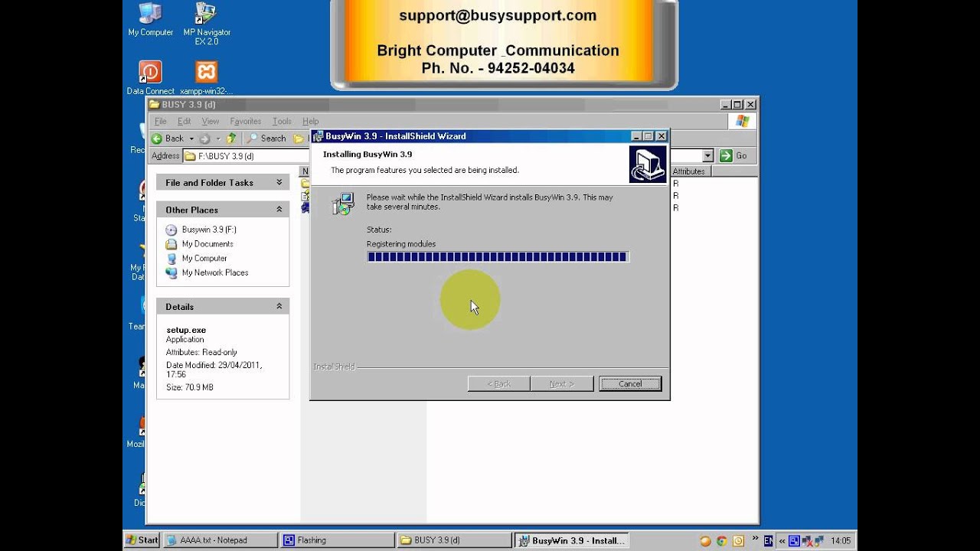Expand hidden system tray icons

point(782,541)
